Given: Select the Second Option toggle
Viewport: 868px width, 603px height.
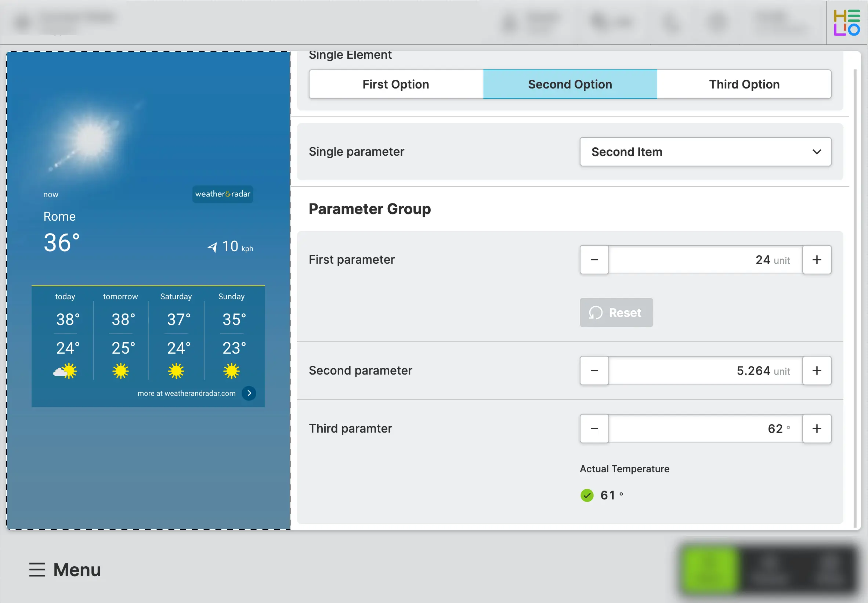Looking at the screenshot, I should tap(569, 84).
